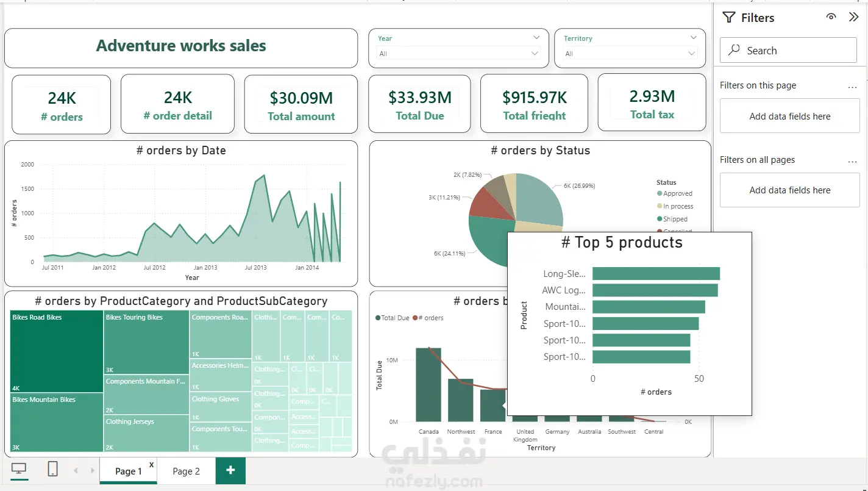868x491 pixels.
Task: Click the filter funnel icon
Action: pos(728,18)
